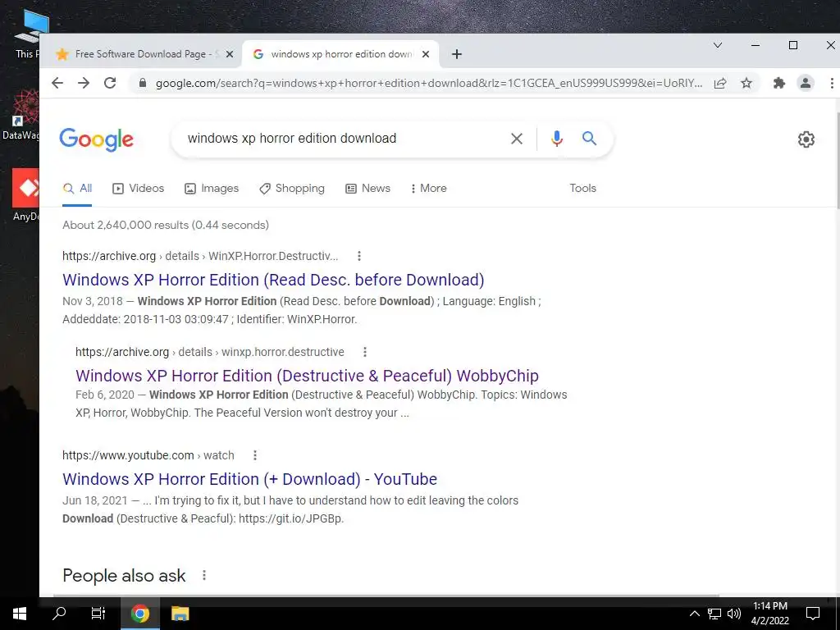Open the volume speaker icon in tray

click(734, 614)
